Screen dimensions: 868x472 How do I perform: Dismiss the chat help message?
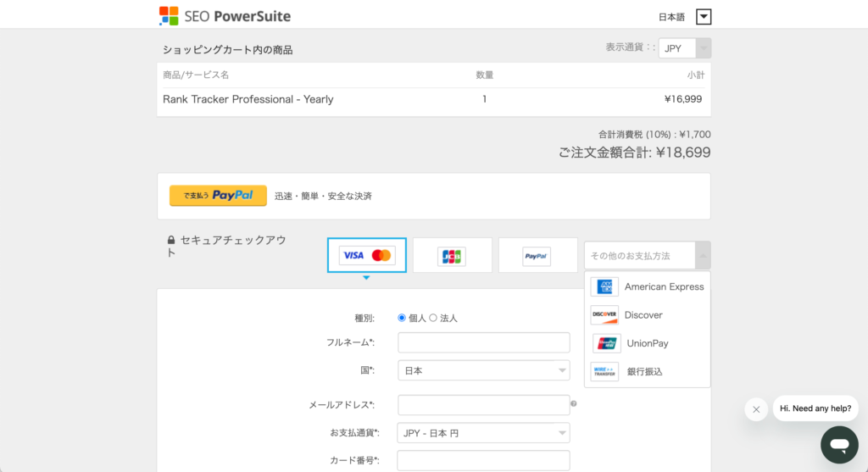tap(756, 409)
